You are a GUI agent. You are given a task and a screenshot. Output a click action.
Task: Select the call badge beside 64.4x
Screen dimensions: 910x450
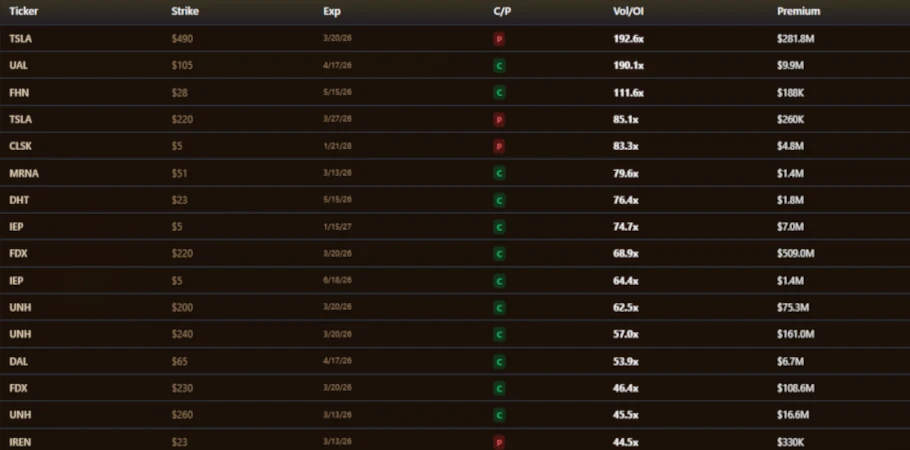[x=499, y=281]
